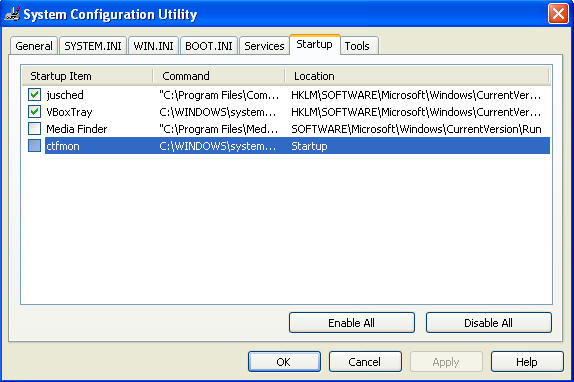Open the WIN.INI tab

pos(153,46)
